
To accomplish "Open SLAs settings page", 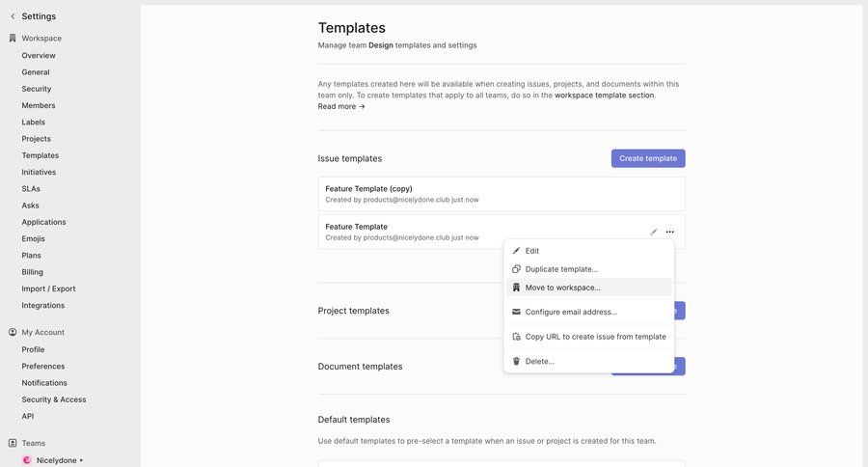I will pyautogui.click(x=31, y=188).
